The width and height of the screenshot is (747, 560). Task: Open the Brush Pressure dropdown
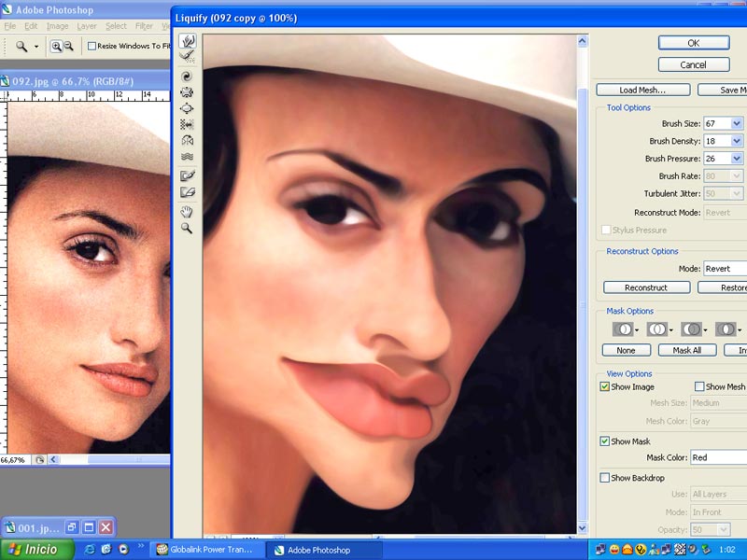click(x=737, y=159)
